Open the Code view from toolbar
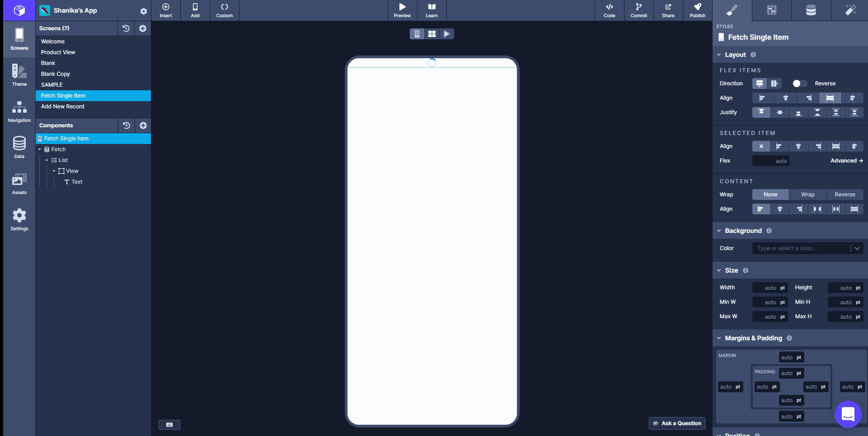The width and height of the screenshot is (868, 436). (x=609, y=10)
